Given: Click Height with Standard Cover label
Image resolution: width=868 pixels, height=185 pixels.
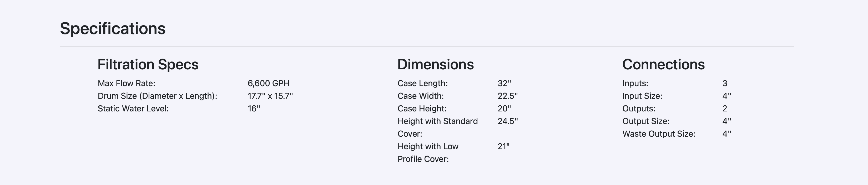Looking at the screenshot, I should pos(437,127).
